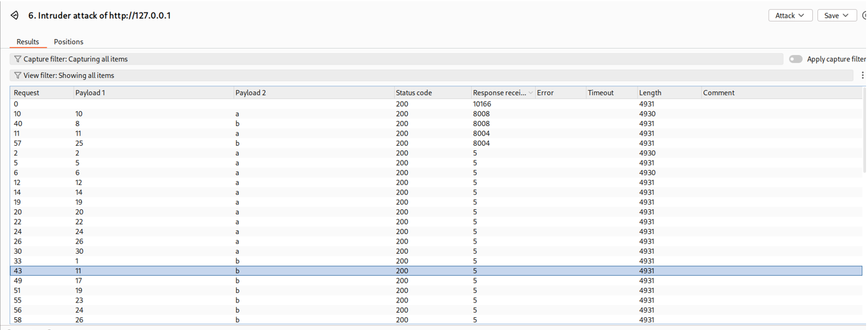
Task: Click the Capture filter funnel icon
Action: click(x=17, y=59)
